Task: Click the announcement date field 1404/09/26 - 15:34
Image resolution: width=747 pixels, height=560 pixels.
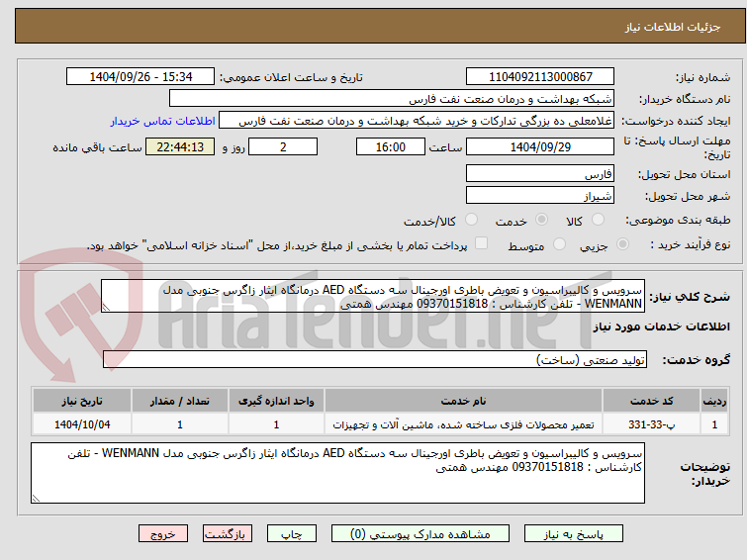Action: click(x=140, y=77)
